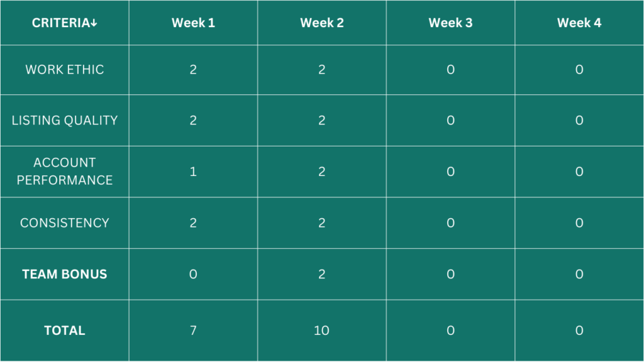Select Week 3 Total cell
This screenshot has width=644, height=362.
click(x=450, y=331)
